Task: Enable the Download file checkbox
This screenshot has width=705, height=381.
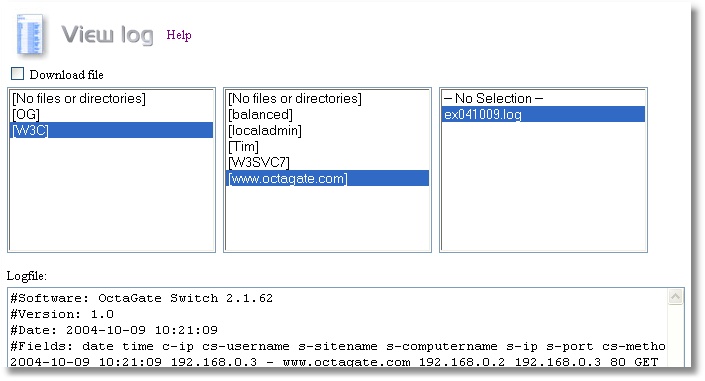Action: (18, 73)
